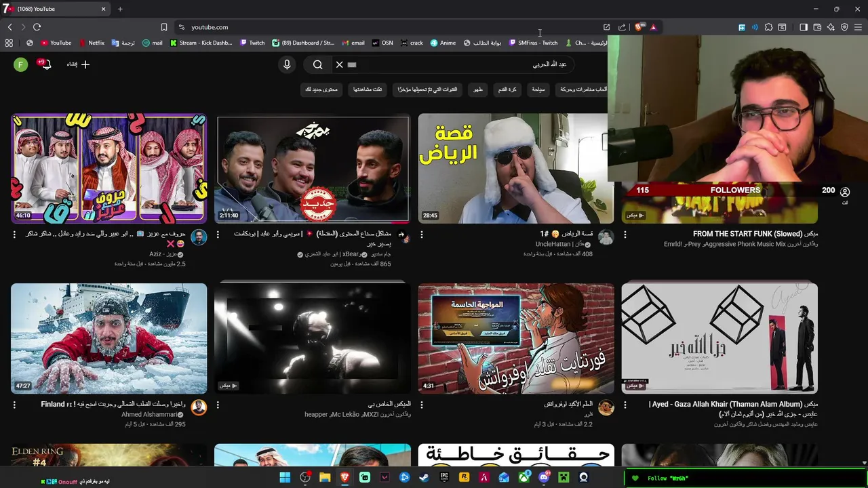Open a new browser tab
The image size is (868, 488).
click(120, 9)
